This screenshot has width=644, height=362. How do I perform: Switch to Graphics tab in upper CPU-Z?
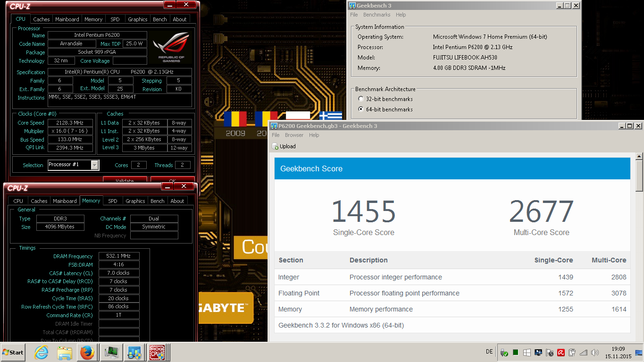138,19
